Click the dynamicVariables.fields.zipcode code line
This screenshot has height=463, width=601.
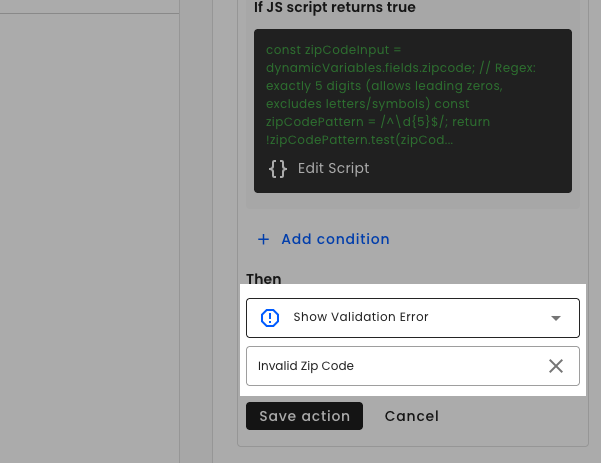370,68
